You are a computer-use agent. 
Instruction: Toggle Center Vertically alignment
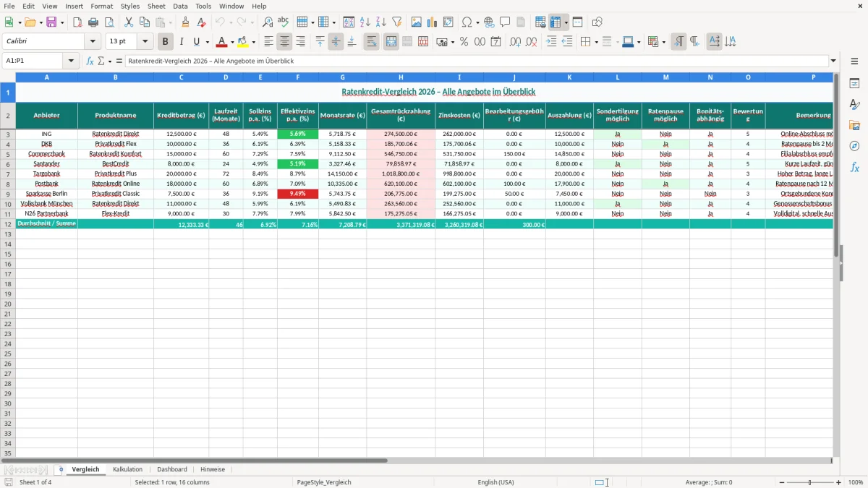336,42
